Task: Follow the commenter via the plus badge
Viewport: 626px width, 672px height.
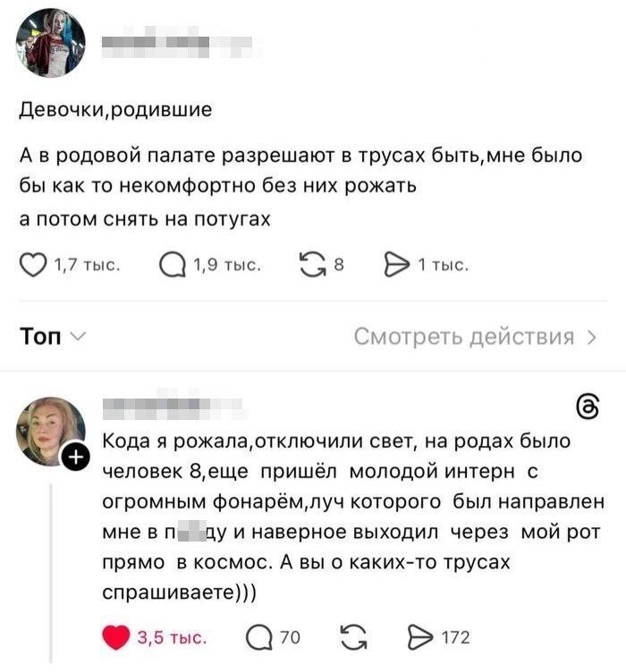Action: pyautogui.click(x=76, y=459)
